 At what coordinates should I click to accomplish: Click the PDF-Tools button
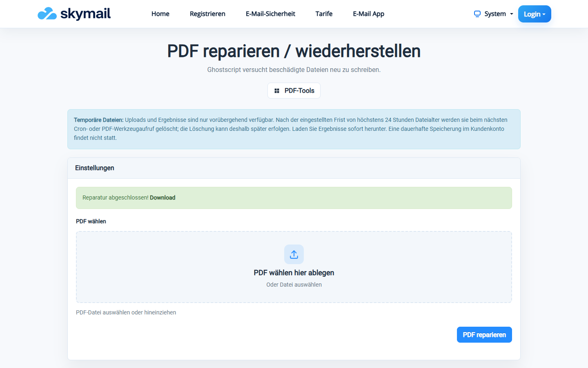click(294, 91)
